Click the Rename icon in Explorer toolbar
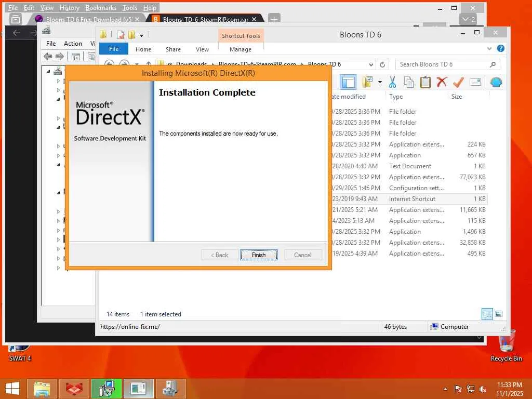This screenshot has width=532, height=399. 475,82
